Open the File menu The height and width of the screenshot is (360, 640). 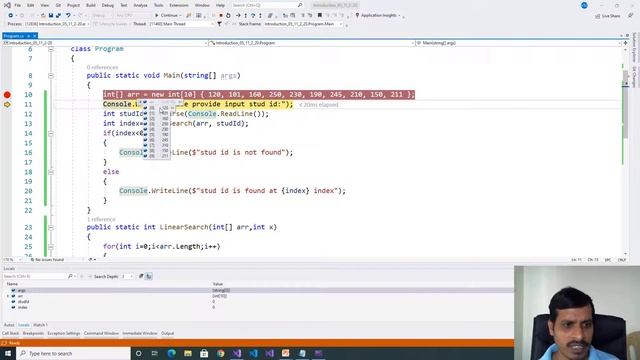pos(18,5)
